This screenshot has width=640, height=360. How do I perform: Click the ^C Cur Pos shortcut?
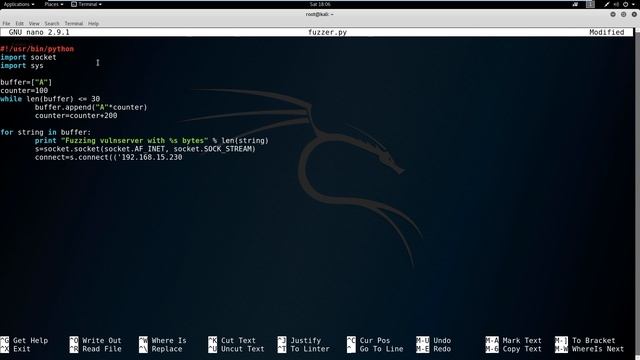(x=369, y=340)
